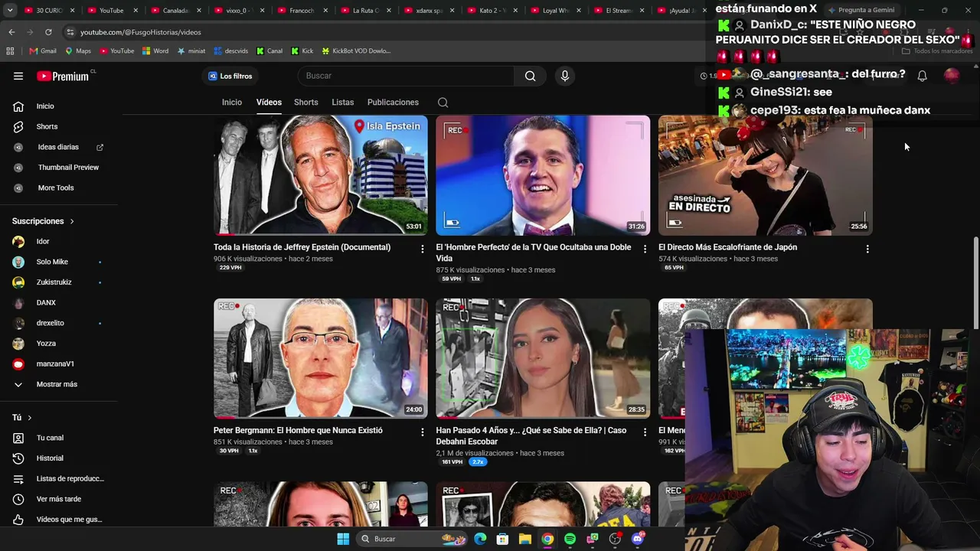View site information icon in address bar
980x551 pixels.
pos(70,32)
